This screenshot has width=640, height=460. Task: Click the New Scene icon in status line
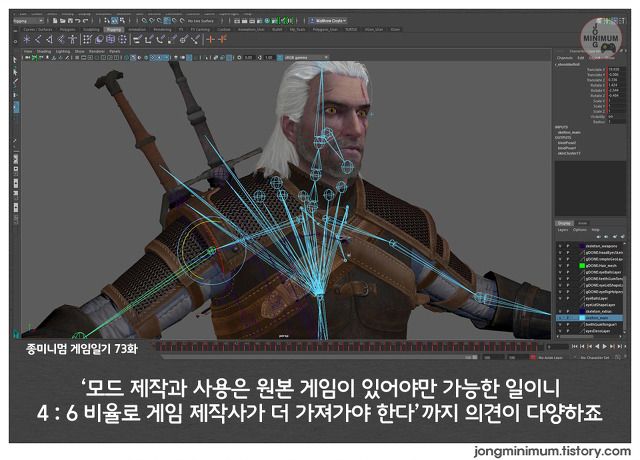(x=55, y=20)
